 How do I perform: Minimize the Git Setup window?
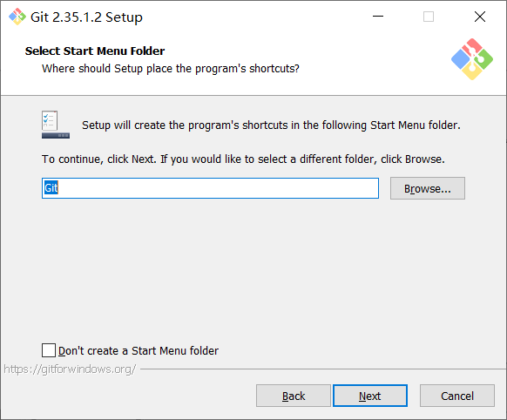378,17
